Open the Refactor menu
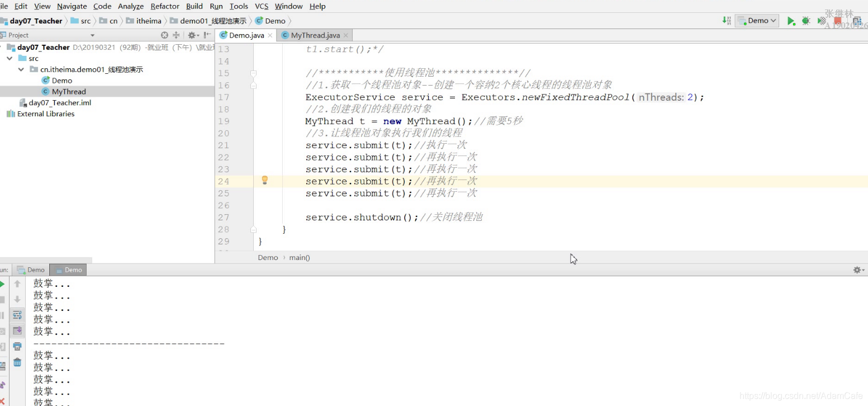 coord(165,6)
